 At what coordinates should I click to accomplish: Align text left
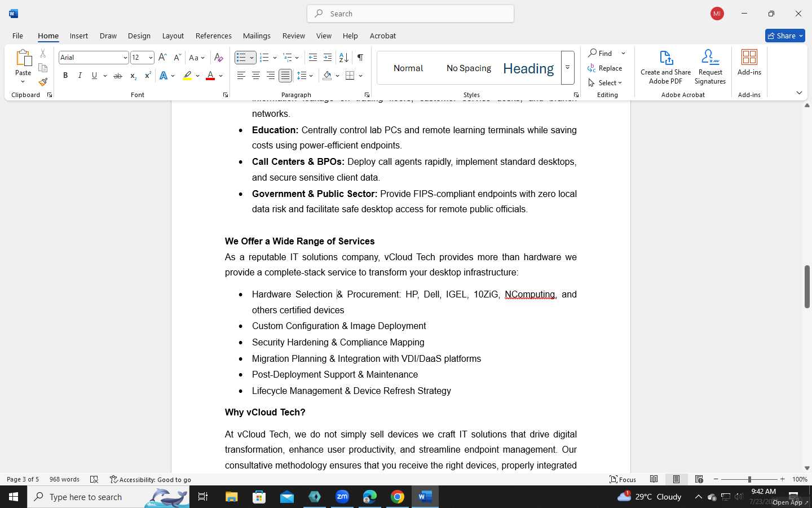241,76
